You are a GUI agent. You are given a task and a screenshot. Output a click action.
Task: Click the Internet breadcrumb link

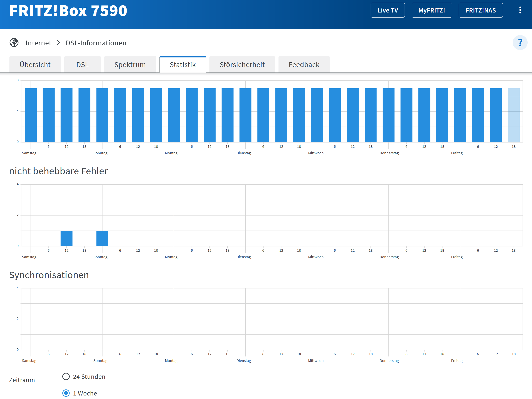(x=38, y=43)
